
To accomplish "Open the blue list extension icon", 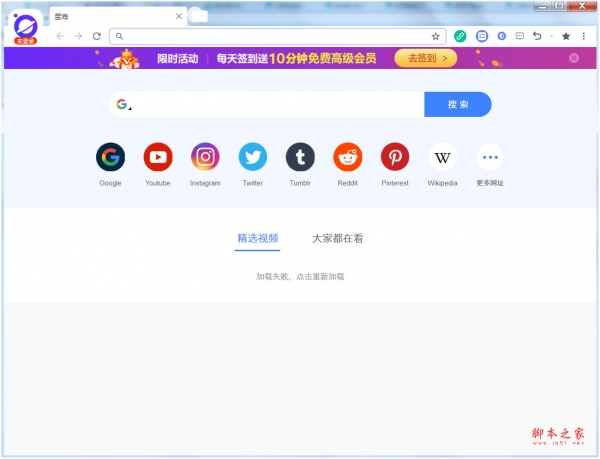I will coord(482,36).
